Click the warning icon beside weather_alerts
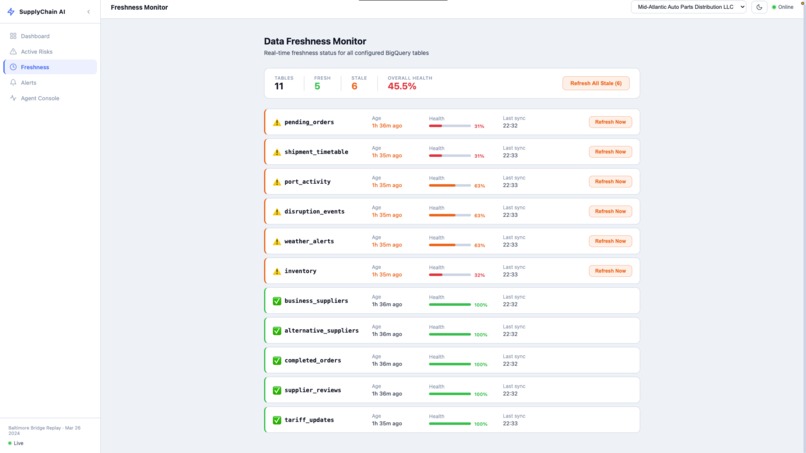The image size is (806, 453). click(277, 242)
